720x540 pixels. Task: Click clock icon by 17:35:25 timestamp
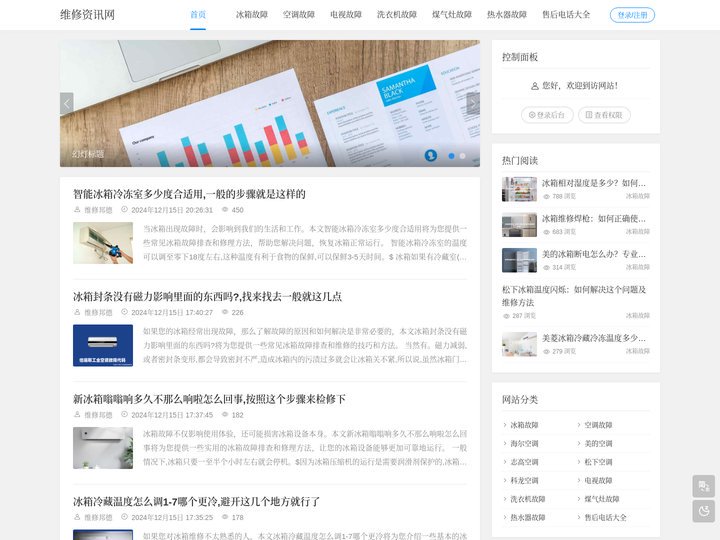pos(124,517)
